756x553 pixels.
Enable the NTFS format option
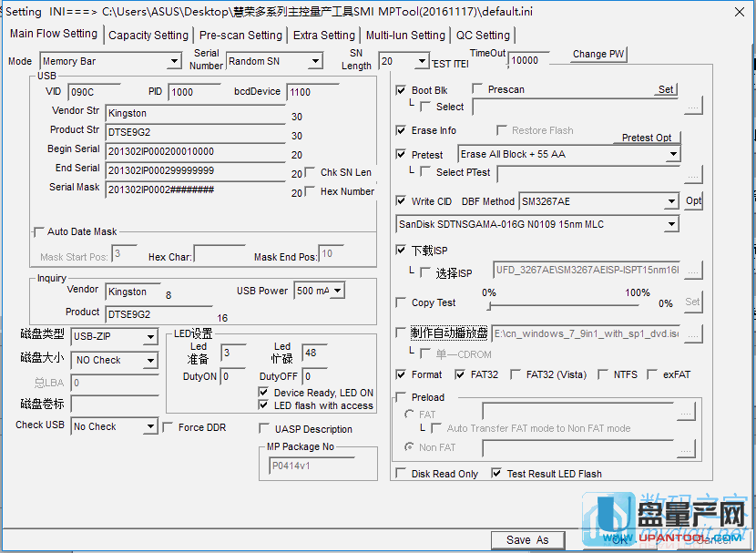pyautogui.click(x=602, y=374)
